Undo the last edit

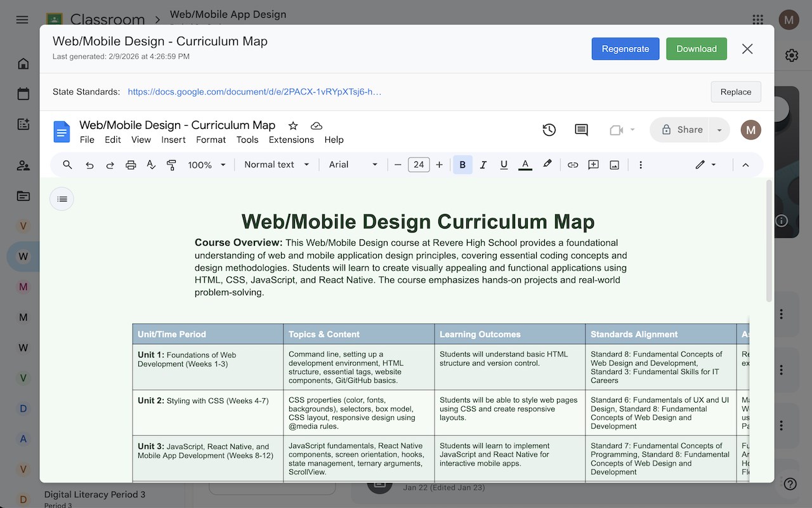point(89,164)
